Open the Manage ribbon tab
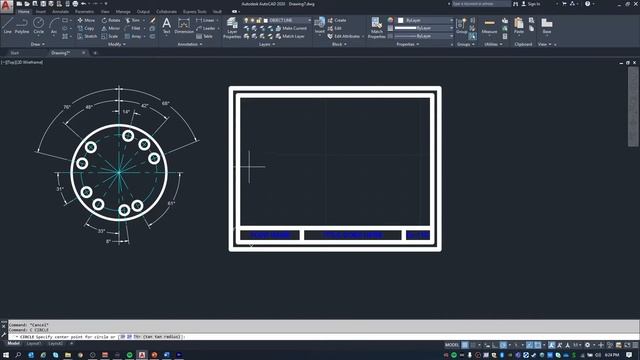640x360 pixels. point(123,12)
